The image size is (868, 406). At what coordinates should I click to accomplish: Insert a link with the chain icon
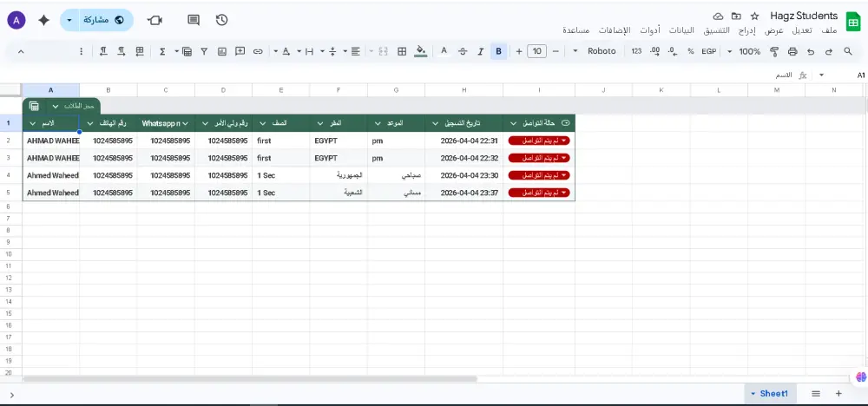click(258, 51)
